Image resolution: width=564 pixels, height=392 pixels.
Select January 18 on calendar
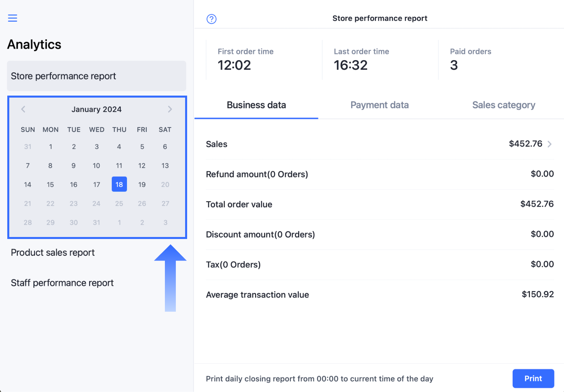(x=119, y=185)
